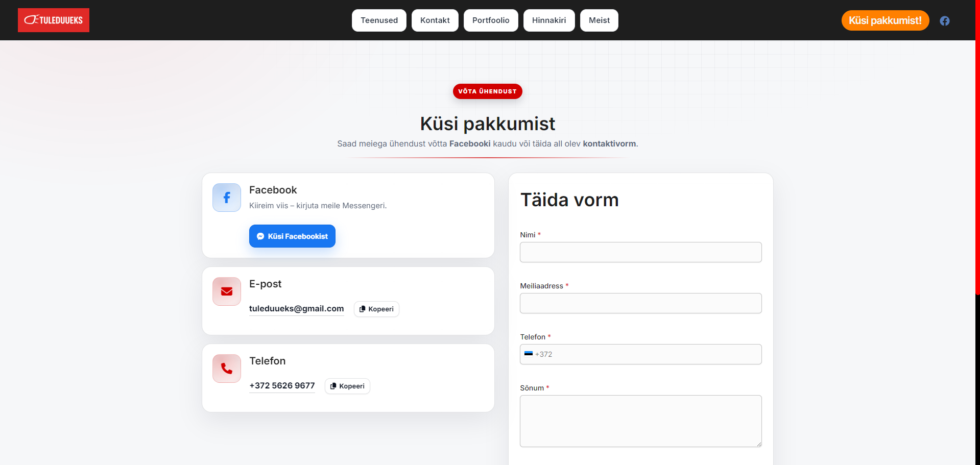Click the Sõnum message text area

640,421
